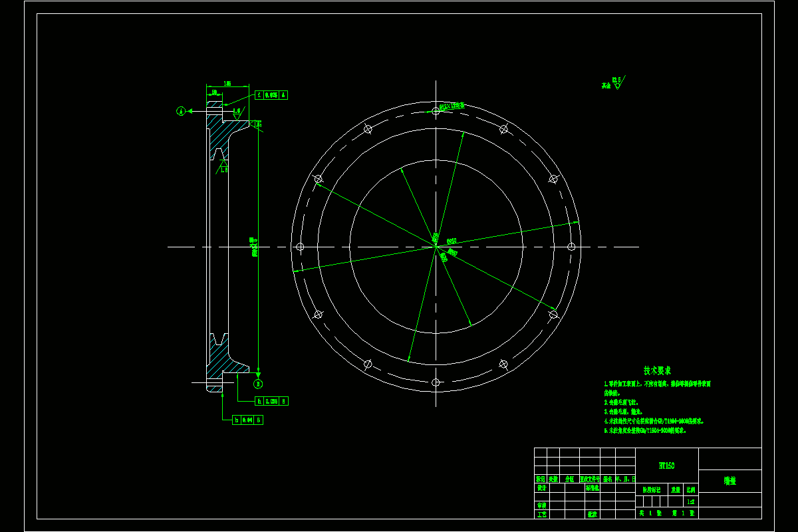Select the leftmost bolt hole on centerline

click(x=300, y=247)
